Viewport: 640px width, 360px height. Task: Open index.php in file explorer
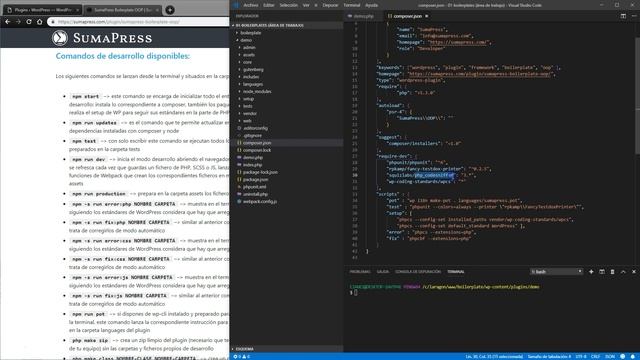(x=253, y=165)
